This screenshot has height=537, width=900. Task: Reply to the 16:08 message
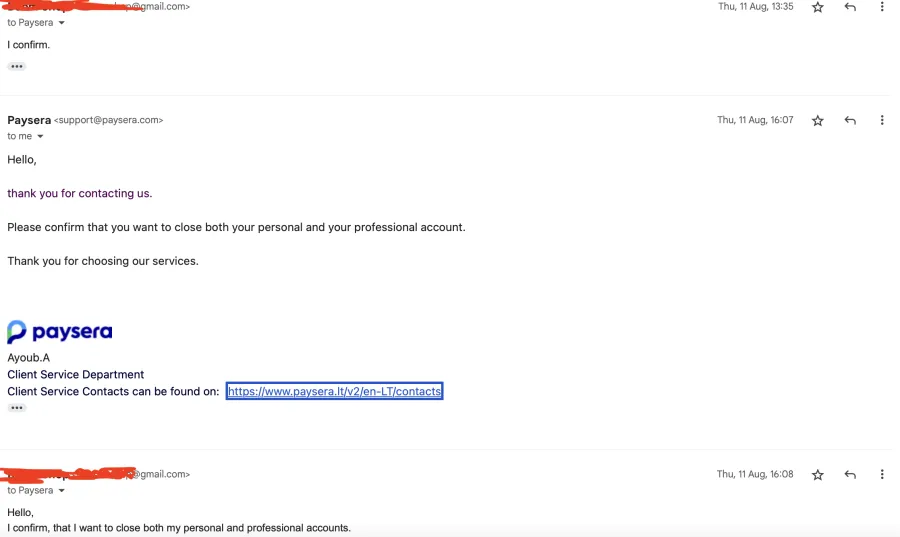[850, 474]
